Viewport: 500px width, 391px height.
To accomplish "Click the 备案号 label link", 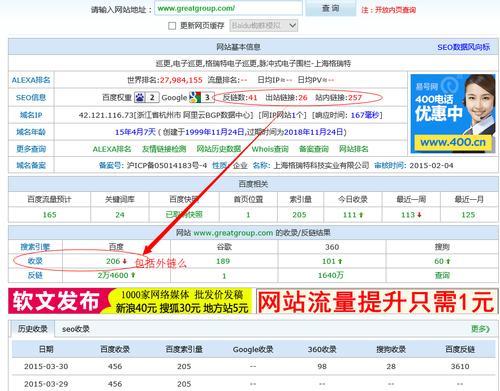I will (111, 165).
